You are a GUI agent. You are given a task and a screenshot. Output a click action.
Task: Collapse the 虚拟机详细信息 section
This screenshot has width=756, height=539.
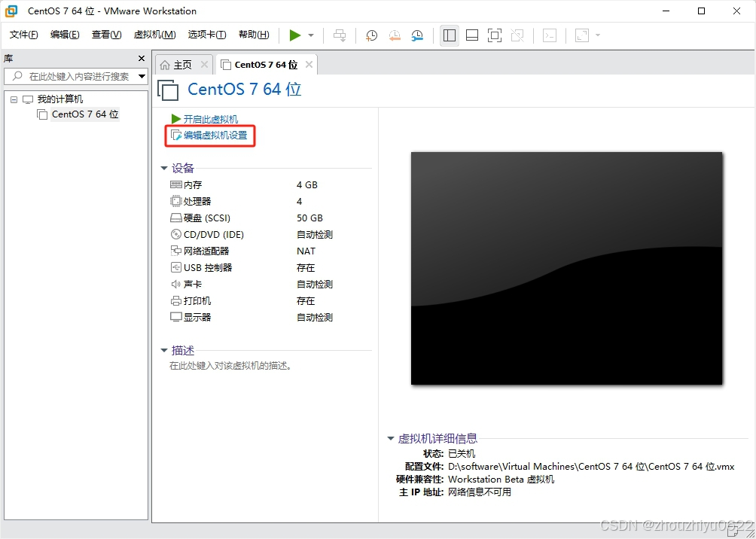[x=391, y=439]
